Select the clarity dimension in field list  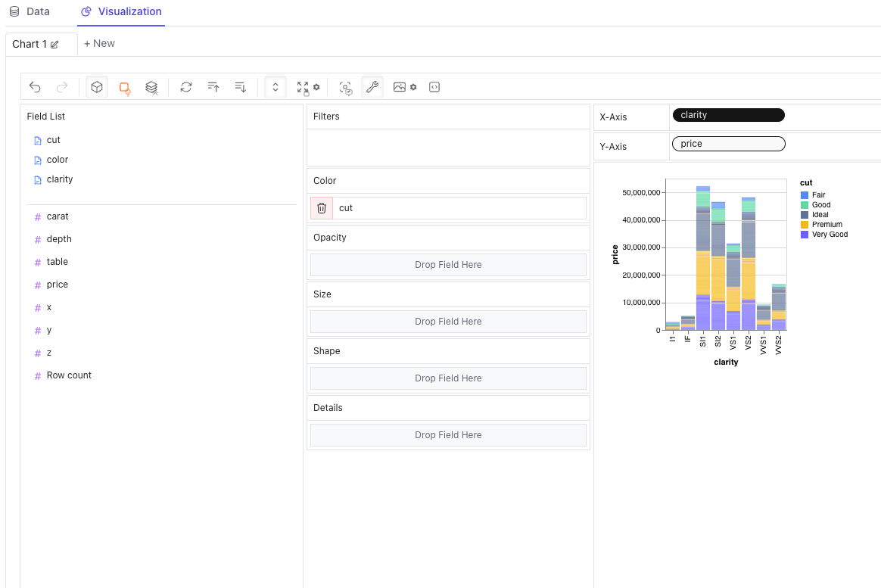click(60, 179)
